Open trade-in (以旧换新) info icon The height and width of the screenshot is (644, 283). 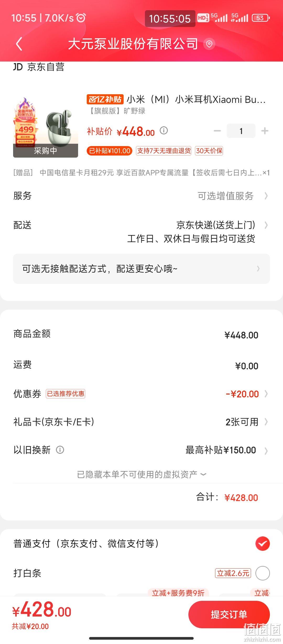tap(60, 450)
